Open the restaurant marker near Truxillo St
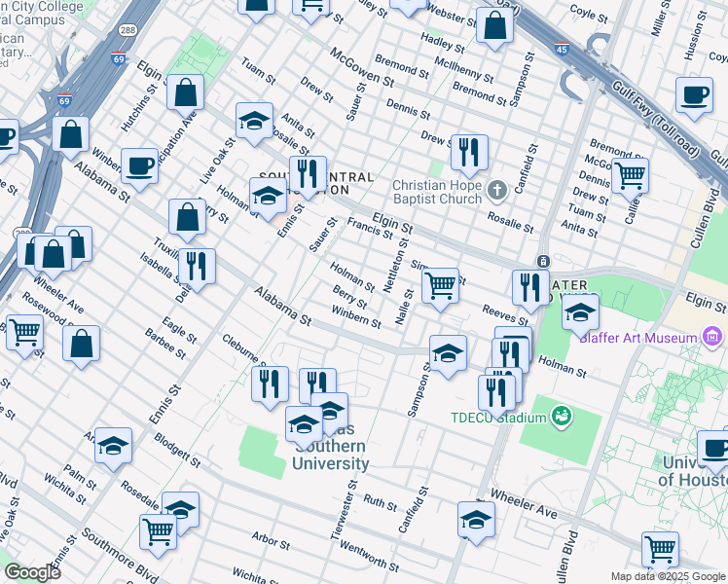The height and width of the screenshot is (584, 728). point(197,267)
